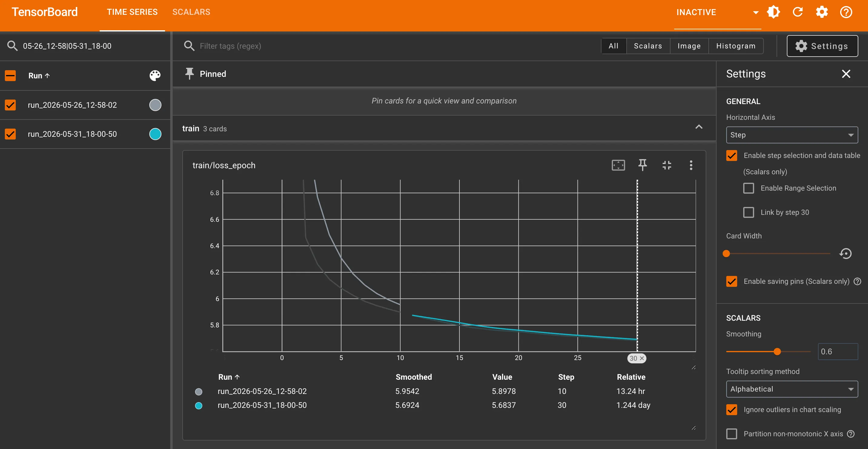Change color of run_2026-05-26_12-58-02 swatch
868x449 pixels.
coord(155,105)
